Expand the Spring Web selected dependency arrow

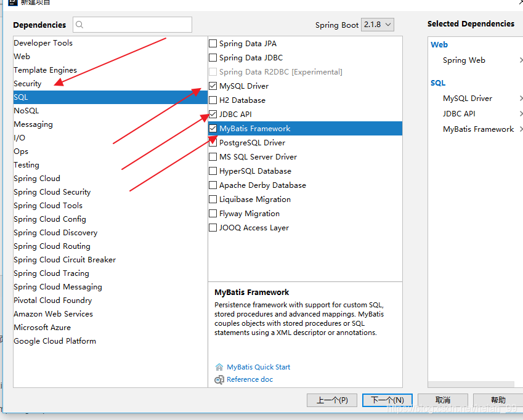tap(521, 60)
